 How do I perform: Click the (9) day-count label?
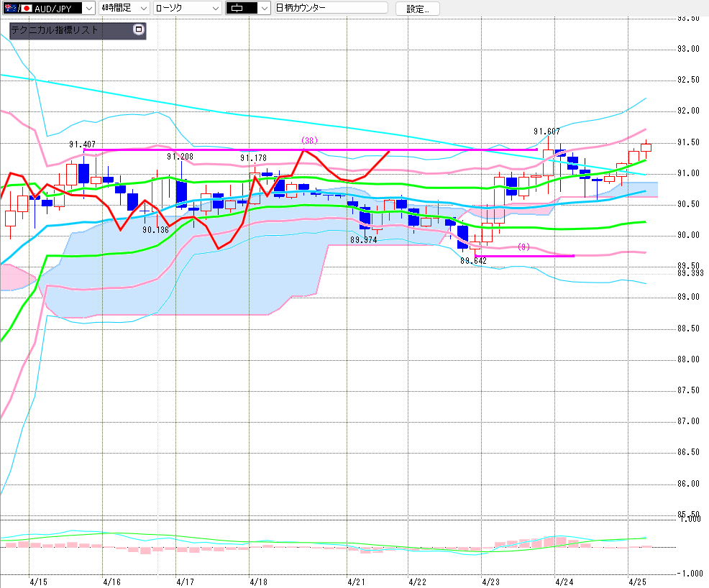[x=523, y=247]
